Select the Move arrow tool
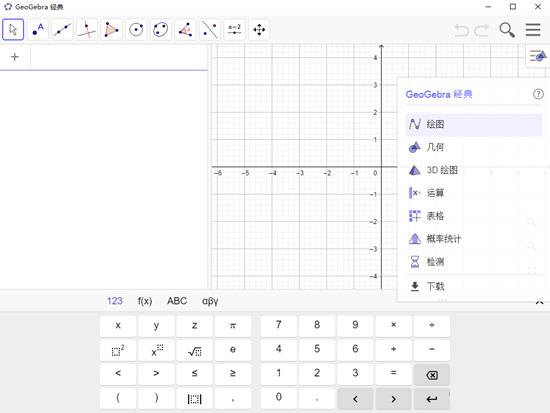The height and width of the screenshot is (413, 550). pos(13,29)
